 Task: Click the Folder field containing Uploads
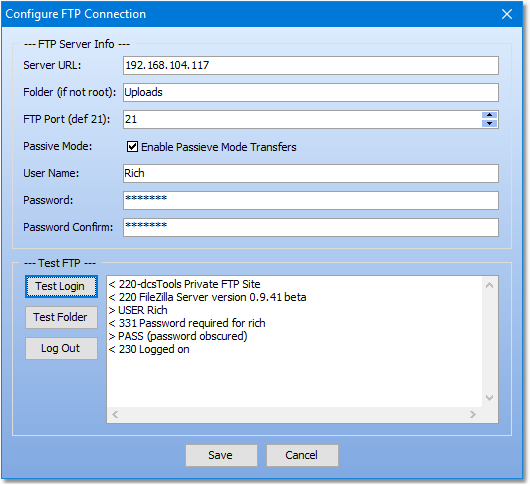311,92
